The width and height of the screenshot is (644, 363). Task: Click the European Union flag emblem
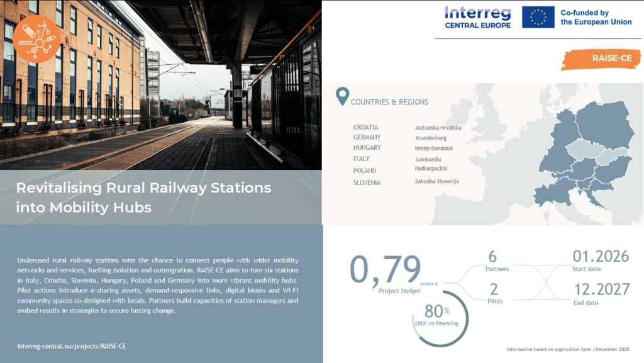pyautogui.click(x=538, y=17)
